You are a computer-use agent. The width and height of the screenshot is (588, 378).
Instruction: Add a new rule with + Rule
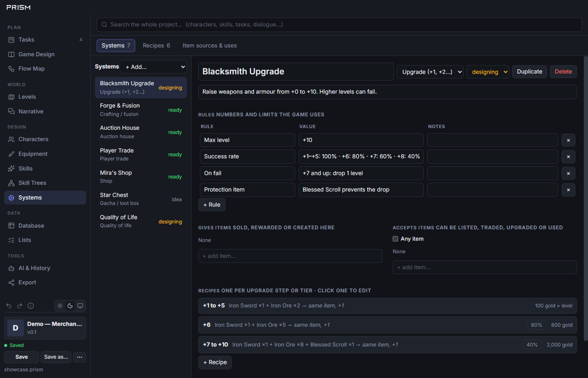point(212,205)
